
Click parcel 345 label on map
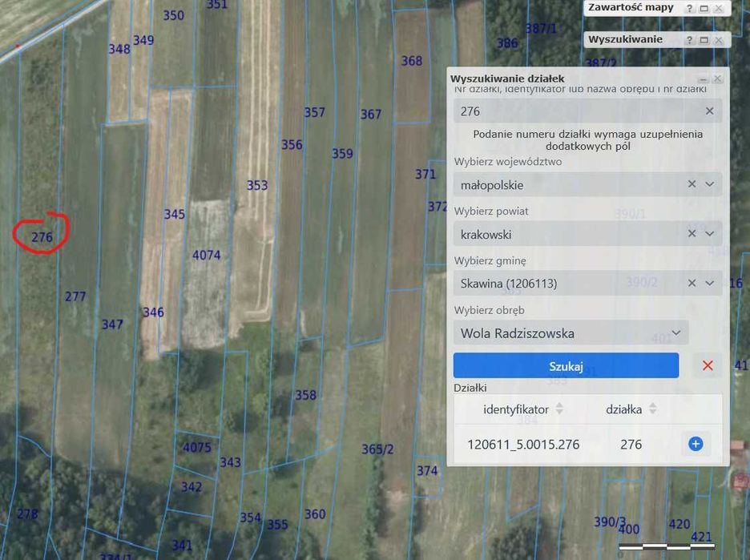coord(174,214)
